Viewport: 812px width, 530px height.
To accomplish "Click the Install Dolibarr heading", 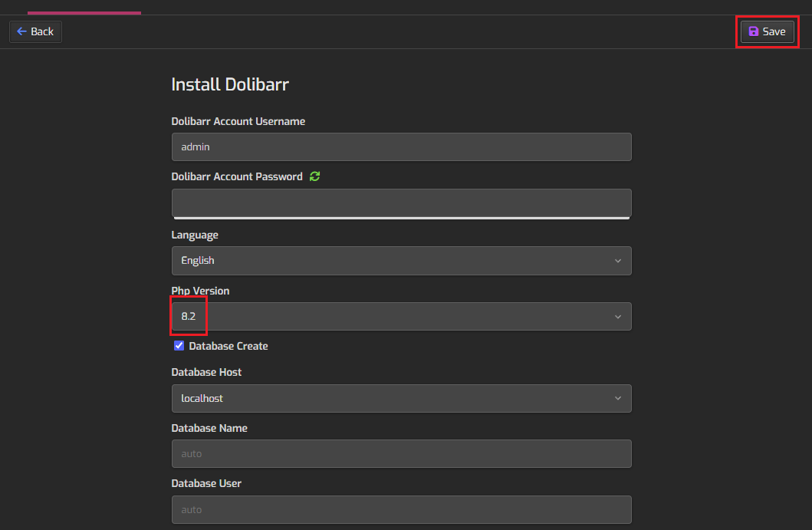I will (230, 84).
